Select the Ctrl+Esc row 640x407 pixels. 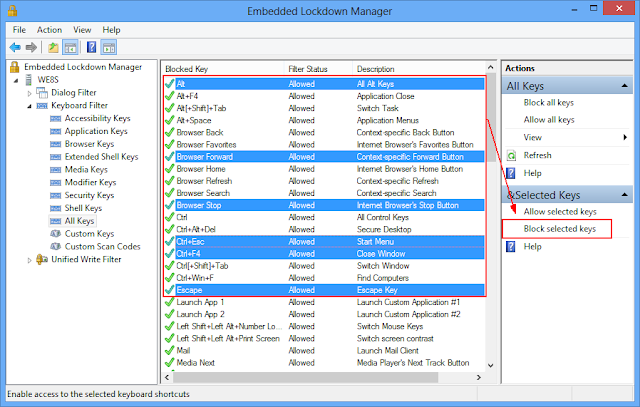(x=324, y=242)
